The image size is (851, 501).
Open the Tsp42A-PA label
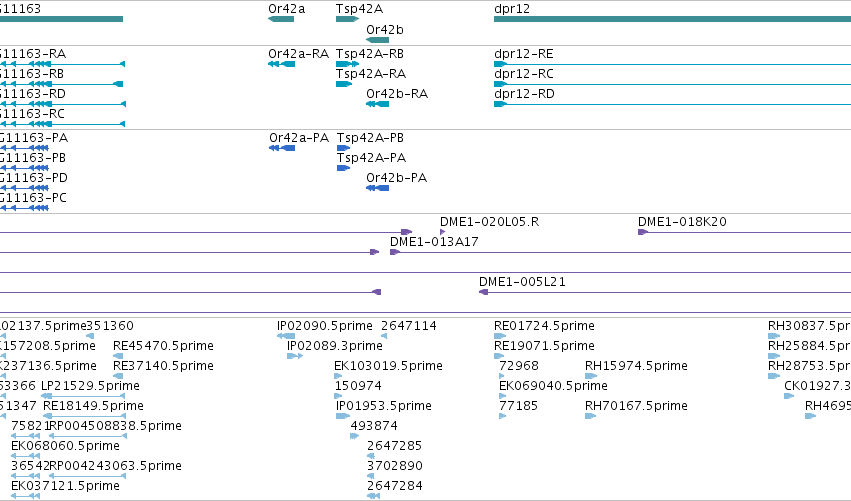pos(371,157)
